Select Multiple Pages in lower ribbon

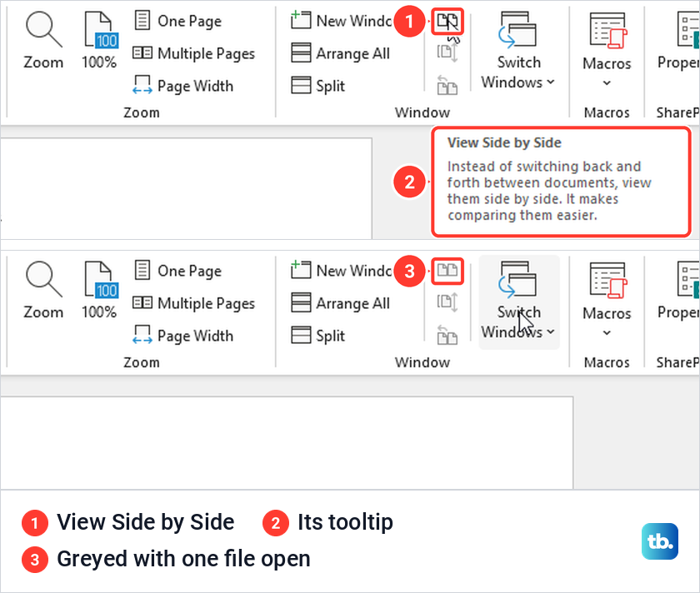(x=194, y=303)
